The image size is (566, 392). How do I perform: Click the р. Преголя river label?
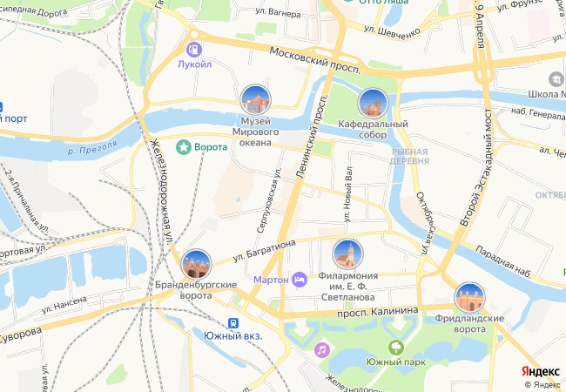coord(92,147)
